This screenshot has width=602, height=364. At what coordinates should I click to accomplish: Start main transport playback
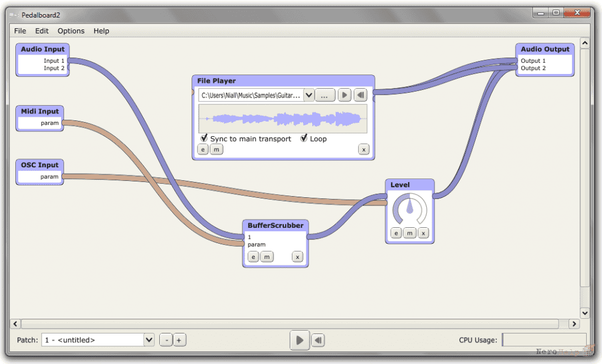pyautogui.click(x=299, y=340)
